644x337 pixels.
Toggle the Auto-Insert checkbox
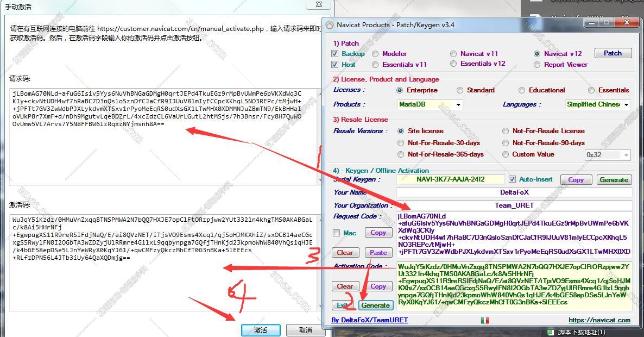tap(512, 179)
